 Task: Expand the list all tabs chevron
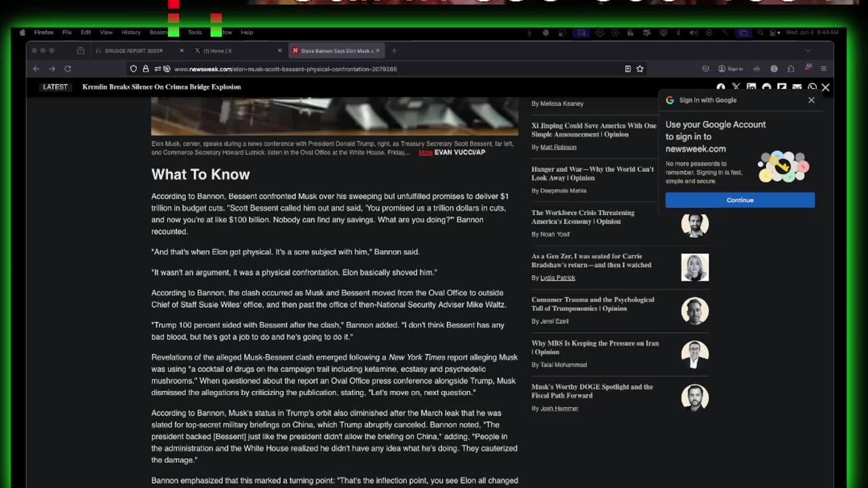point(808,51)
